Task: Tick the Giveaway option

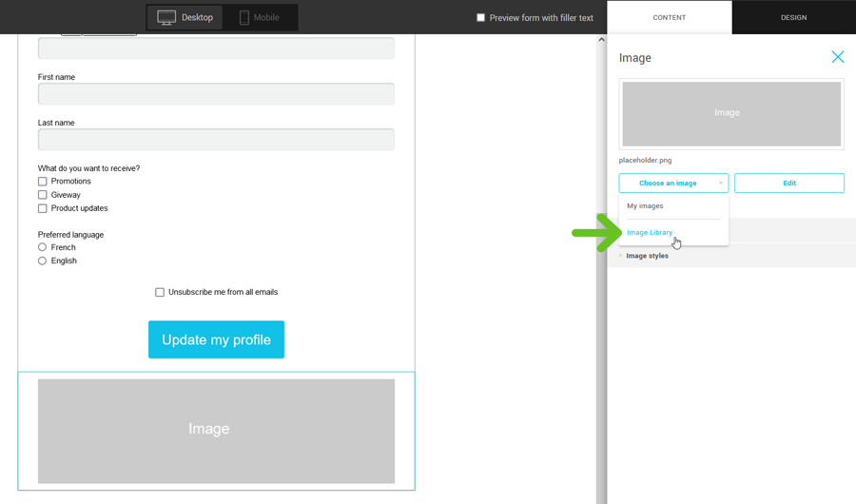Action: click(42, 195)
